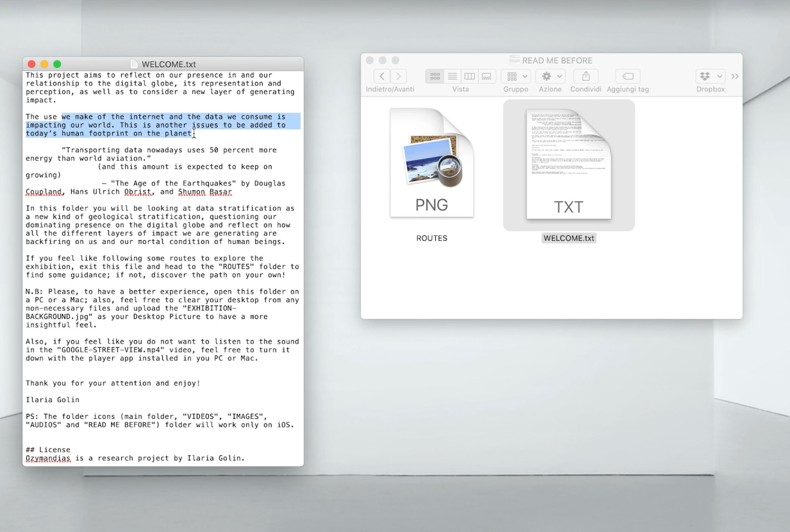Zoom the WELCOME.txt window with green button
The image size is (790, 532).
click(57, 64)
